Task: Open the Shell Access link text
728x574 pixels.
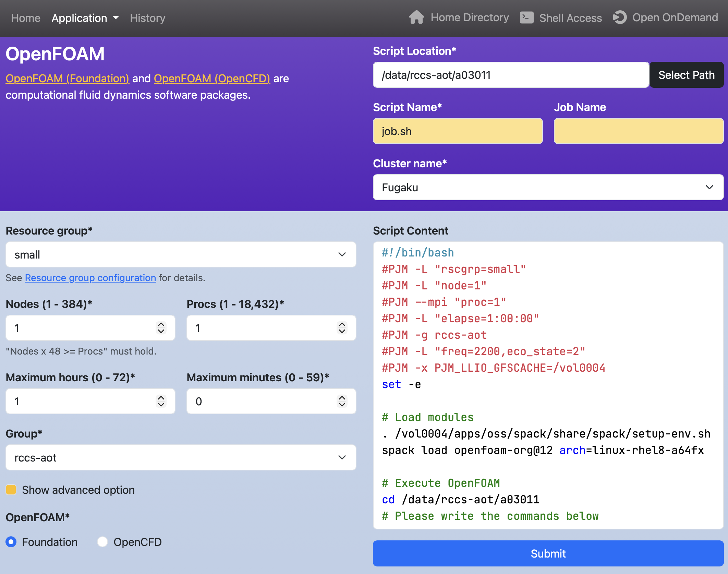Action: (x=570, y=18)
